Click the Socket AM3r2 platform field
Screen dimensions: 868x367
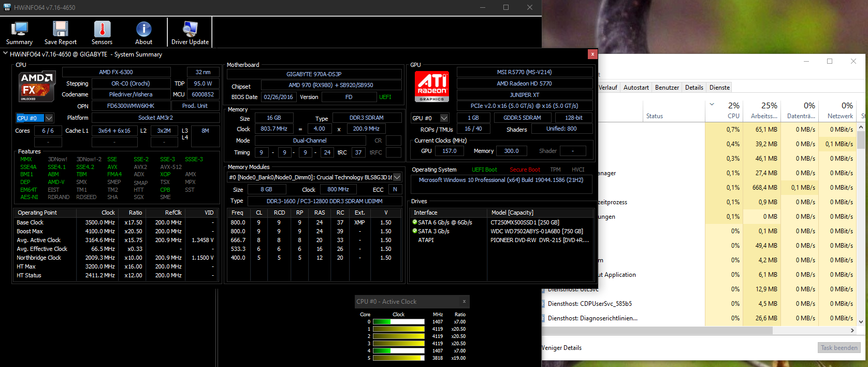pyautogui.click(x=155, y=118)
